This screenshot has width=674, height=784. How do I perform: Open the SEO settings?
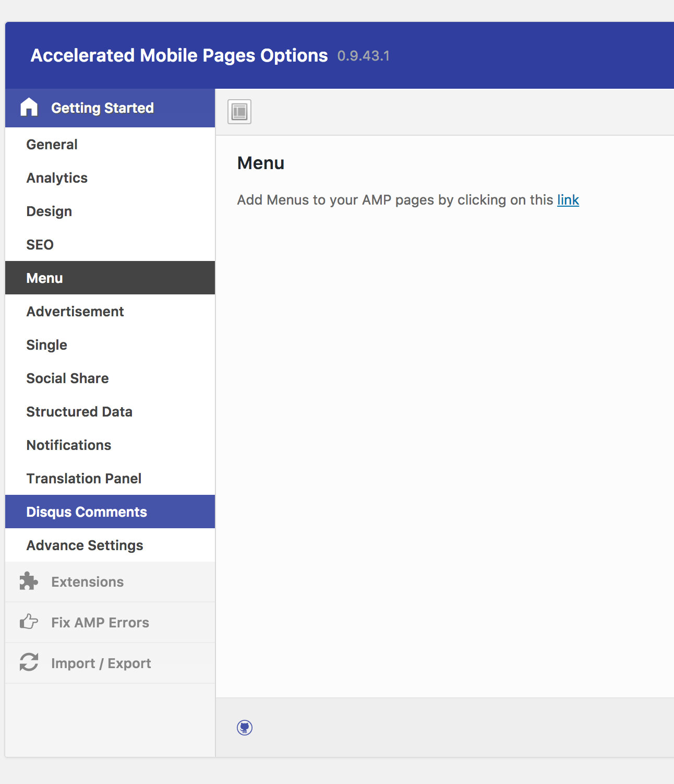click(40, 245)
